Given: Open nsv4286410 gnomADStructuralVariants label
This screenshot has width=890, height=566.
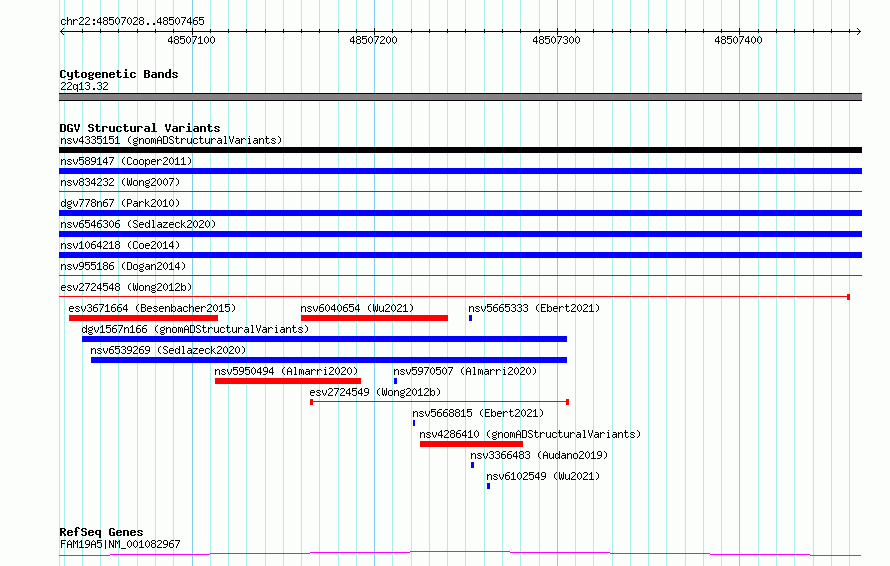Looking at the screenshot, I should (x=530, y=434).
